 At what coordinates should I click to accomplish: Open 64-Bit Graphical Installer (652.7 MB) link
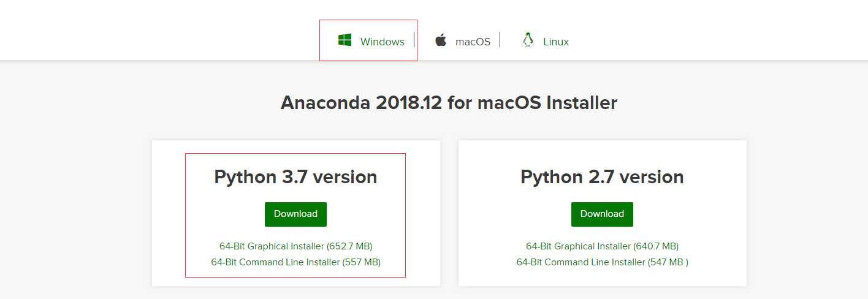tap(296, 246)
